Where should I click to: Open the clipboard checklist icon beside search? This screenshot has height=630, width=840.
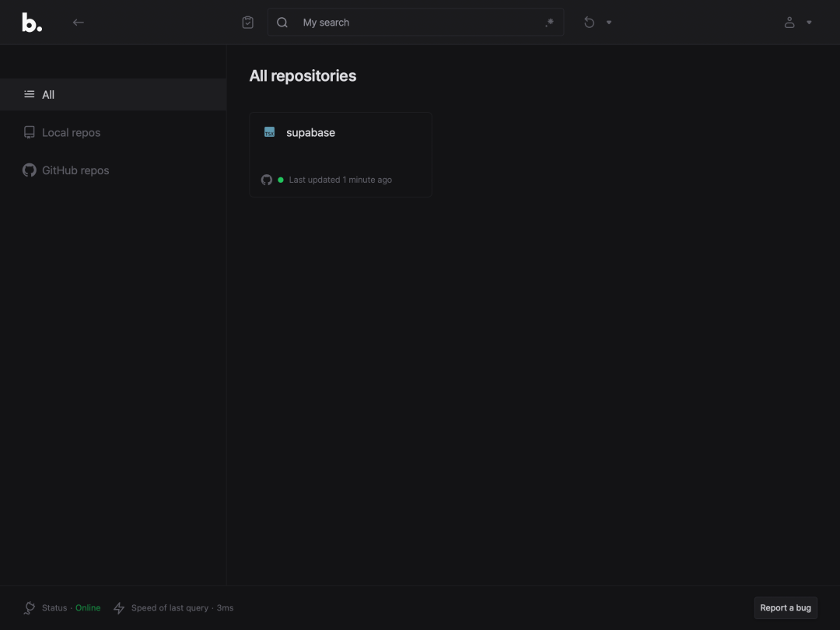click(247, 23)
